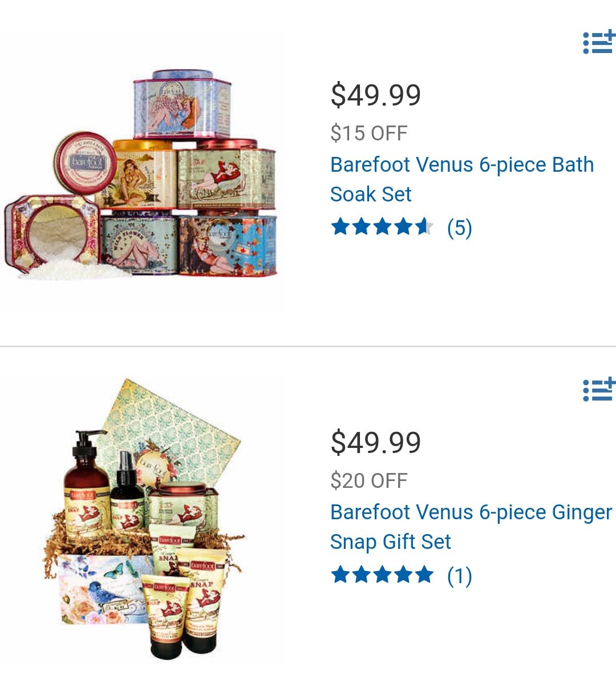616x683 pixels.
Task: Click middle star of Ginger Snap rating
Action: click(382, 575)
